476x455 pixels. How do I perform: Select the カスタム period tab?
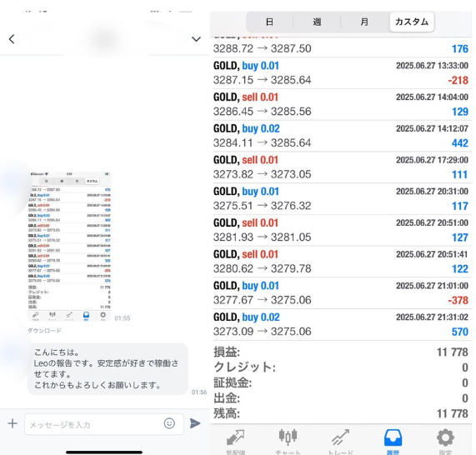pyautogui.click(x=412, y=22)
